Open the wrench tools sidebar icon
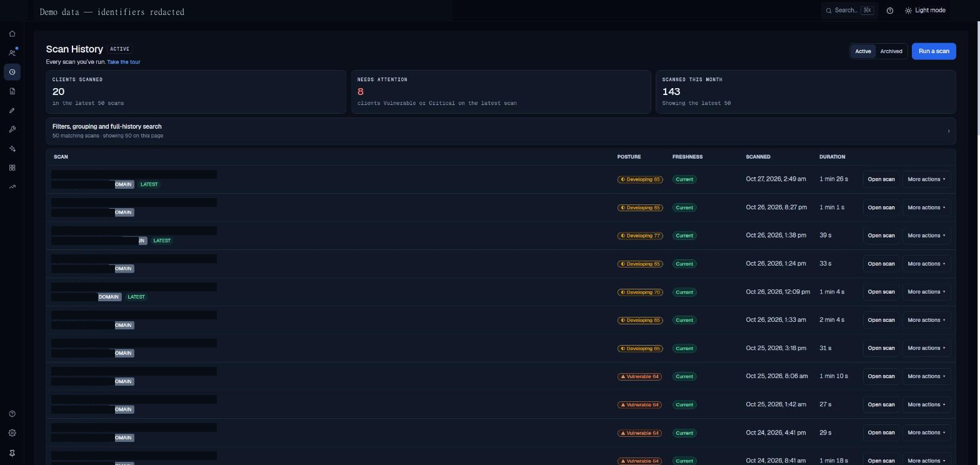 point(12,129)
